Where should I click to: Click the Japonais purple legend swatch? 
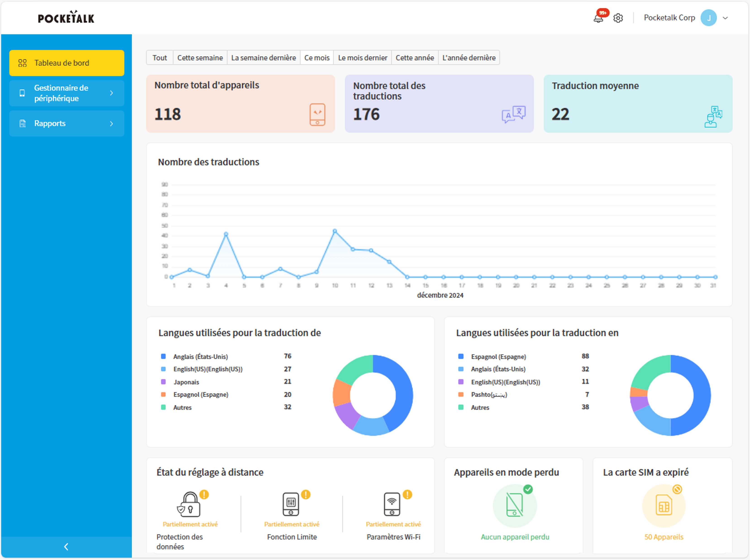(163, 382)
